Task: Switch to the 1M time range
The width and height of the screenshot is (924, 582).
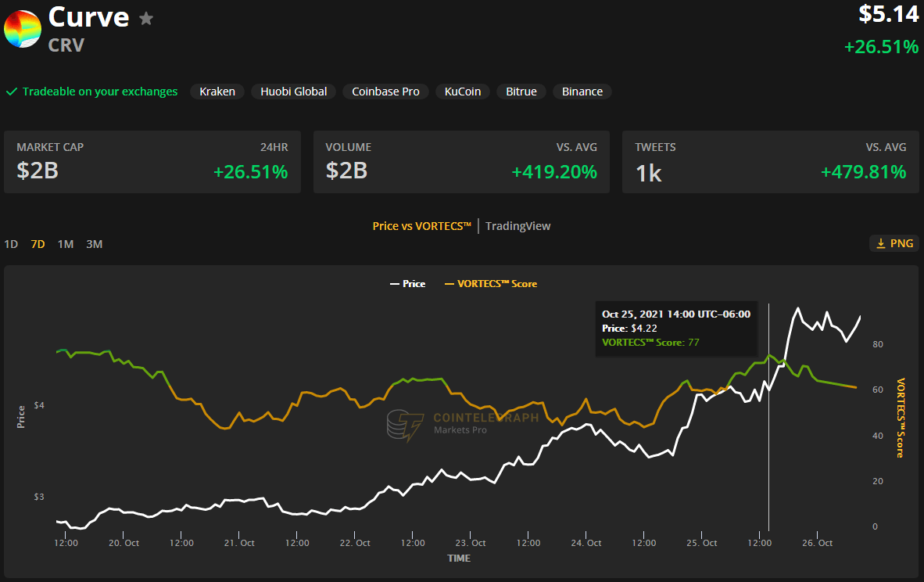Action: (66, 244)
